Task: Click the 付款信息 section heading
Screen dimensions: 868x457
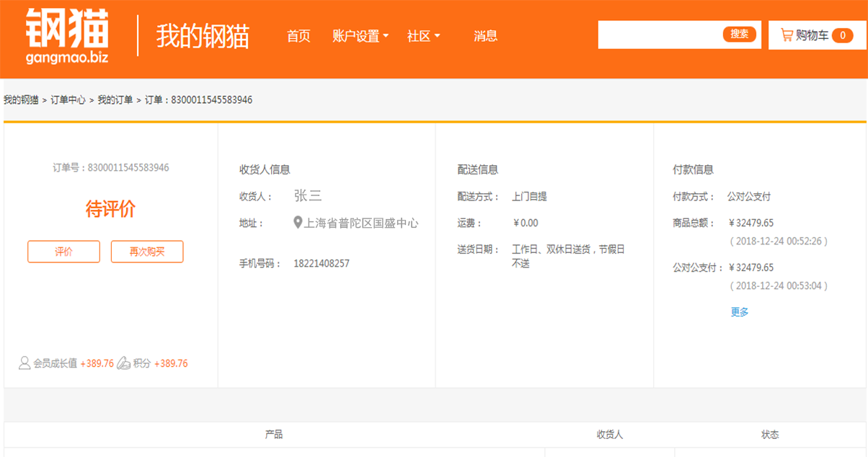Action: (x=693, y=169)
